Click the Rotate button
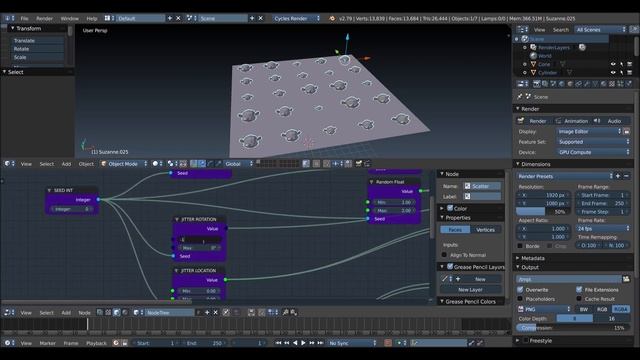This screenshot has height=360, width=640. click(x=37, y=49)
